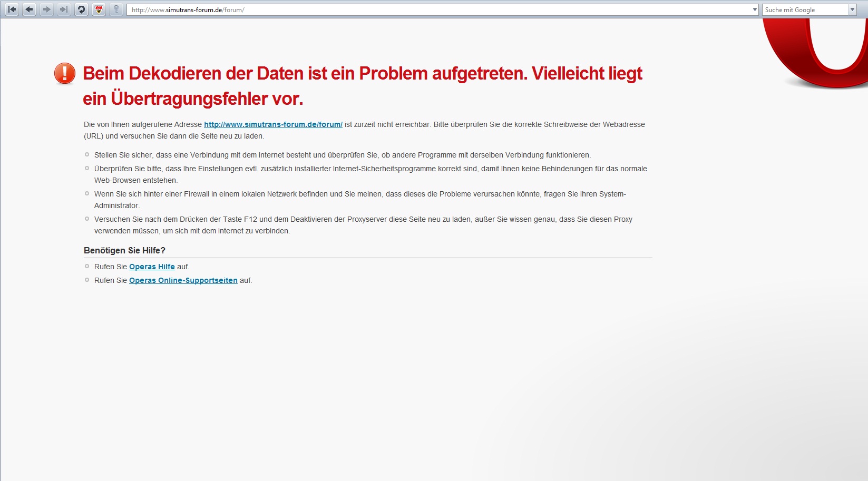This screenshot has width=868, height=481.
Task: Click the Rewind navigation button
Action: tap(12, 9)
